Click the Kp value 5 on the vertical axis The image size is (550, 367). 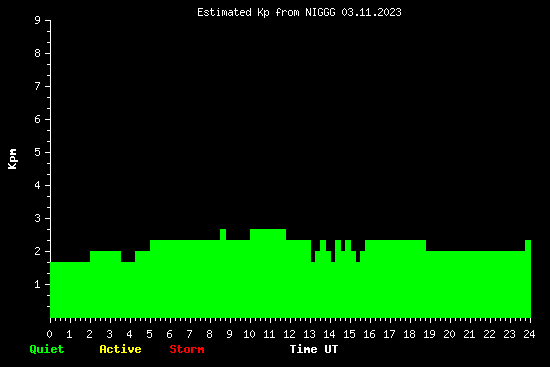[x=38, y=152]
